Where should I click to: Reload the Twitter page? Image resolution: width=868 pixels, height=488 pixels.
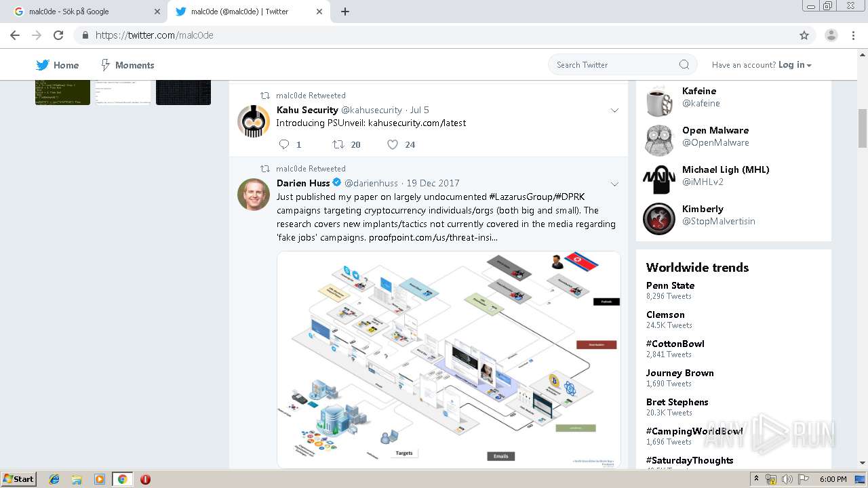(x=58, y=35)
